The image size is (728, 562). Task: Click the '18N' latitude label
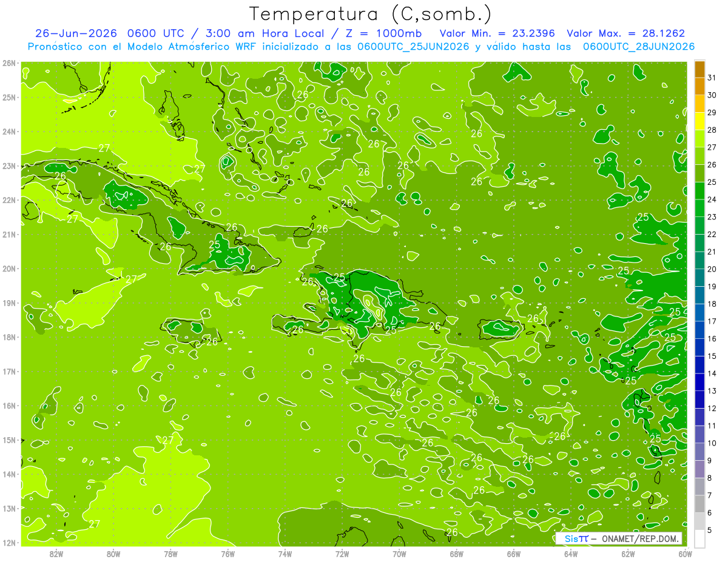click(x=8, y=337)
